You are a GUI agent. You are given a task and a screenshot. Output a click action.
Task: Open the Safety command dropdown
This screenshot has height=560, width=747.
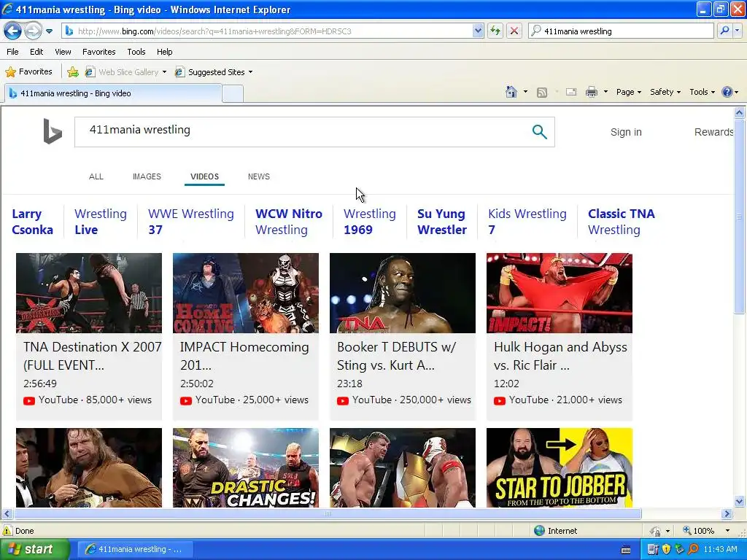[x=665, y=92]
